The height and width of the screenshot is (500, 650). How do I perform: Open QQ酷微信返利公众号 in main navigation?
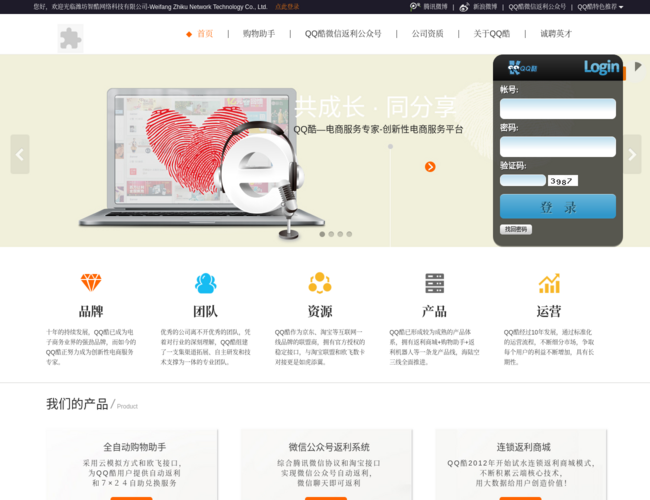point(343,34)
